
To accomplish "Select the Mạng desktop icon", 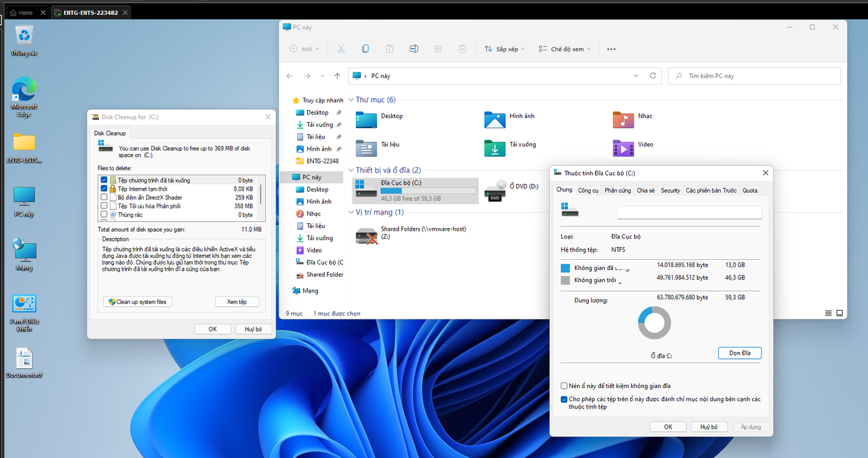I will point(24,254).
